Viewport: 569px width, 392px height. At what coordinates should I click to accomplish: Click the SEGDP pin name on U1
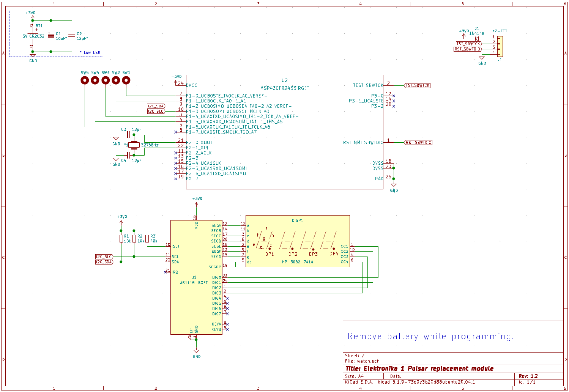[215, 267]
